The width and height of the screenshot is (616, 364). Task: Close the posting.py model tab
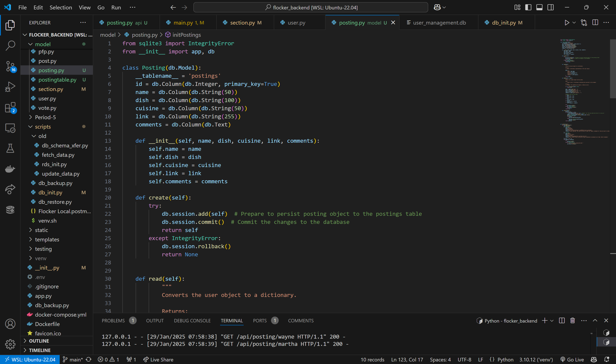click(x=393, y=23)
